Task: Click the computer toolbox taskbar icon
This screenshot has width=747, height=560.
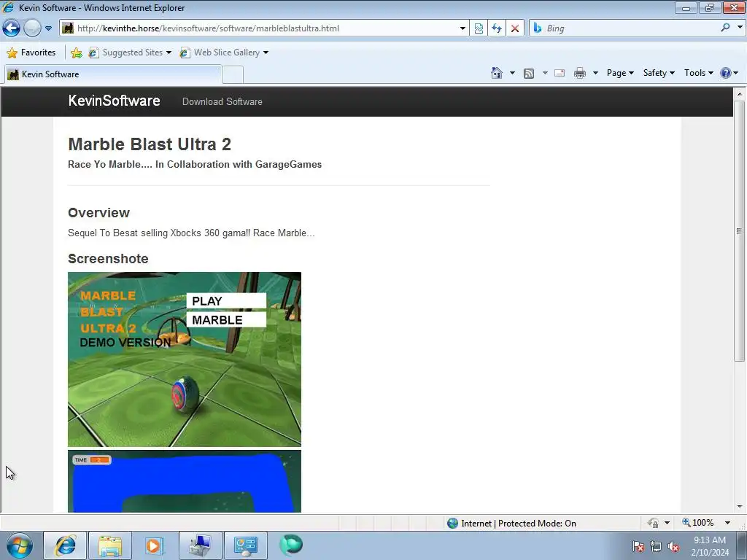Action: tap(200, 545)
